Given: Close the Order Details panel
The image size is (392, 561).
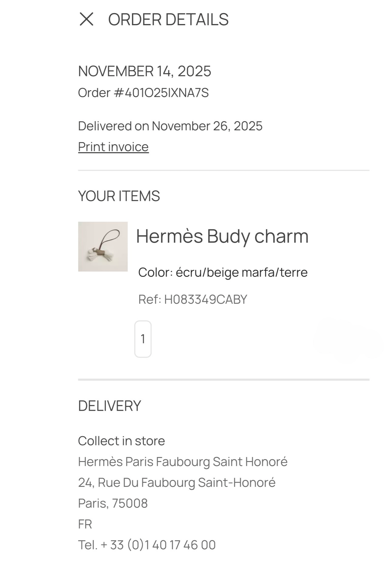Looking at the screenshot, I should point(86,19).
